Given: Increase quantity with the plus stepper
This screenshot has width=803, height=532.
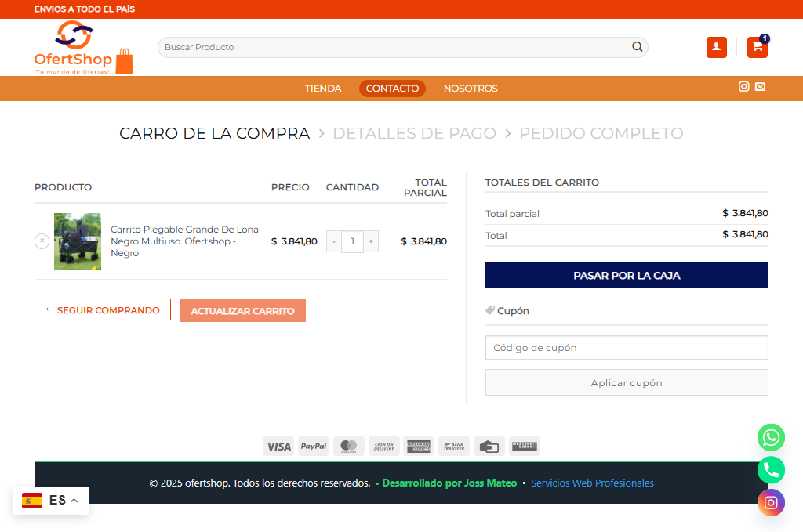Looking at the screenshot, I should 370,241.
